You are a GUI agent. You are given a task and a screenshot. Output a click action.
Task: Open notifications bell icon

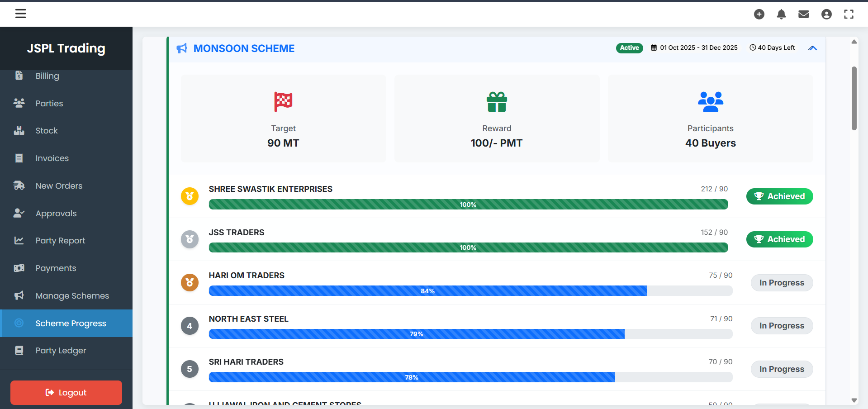[781, 14]
